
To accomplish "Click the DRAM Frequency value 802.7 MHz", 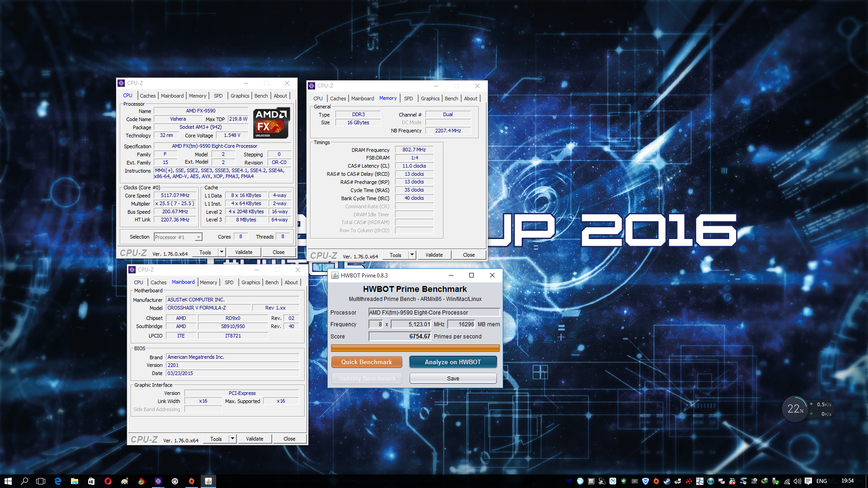I will (414, 150).
